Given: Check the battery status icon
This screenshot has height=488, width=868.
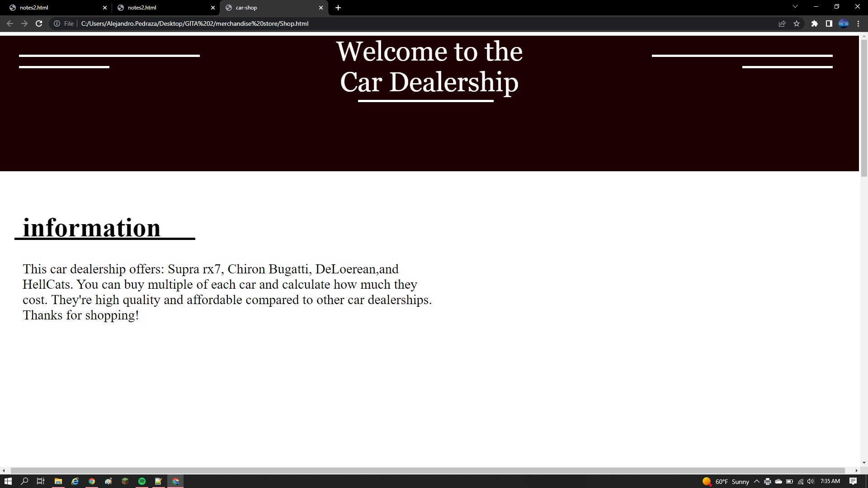Looking at the screenshot, I should tap(789, 481).
